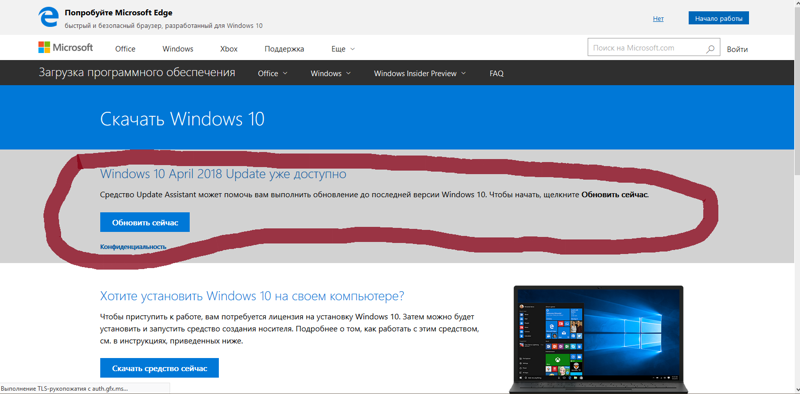Click the Microsoft logo
This screenshot has height=394, width=800.
click(x=65, y=48)
